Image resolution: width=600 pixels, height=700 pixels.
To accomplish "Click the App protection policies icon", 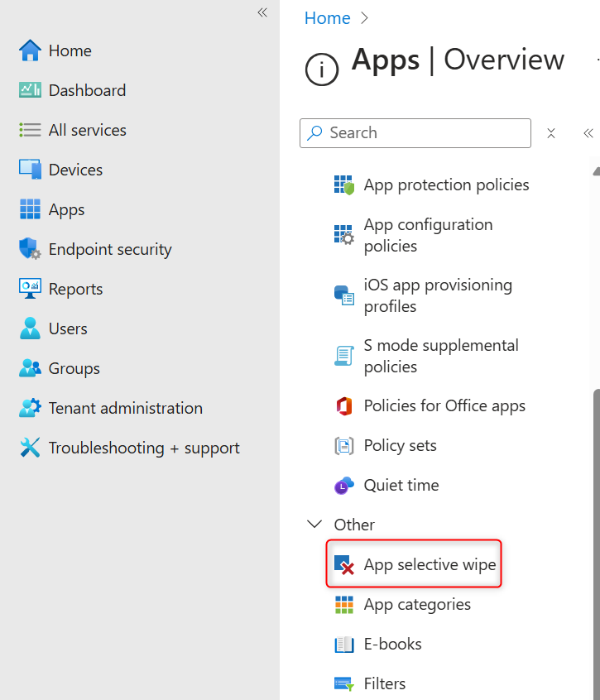I will click(x=343, y=185).
